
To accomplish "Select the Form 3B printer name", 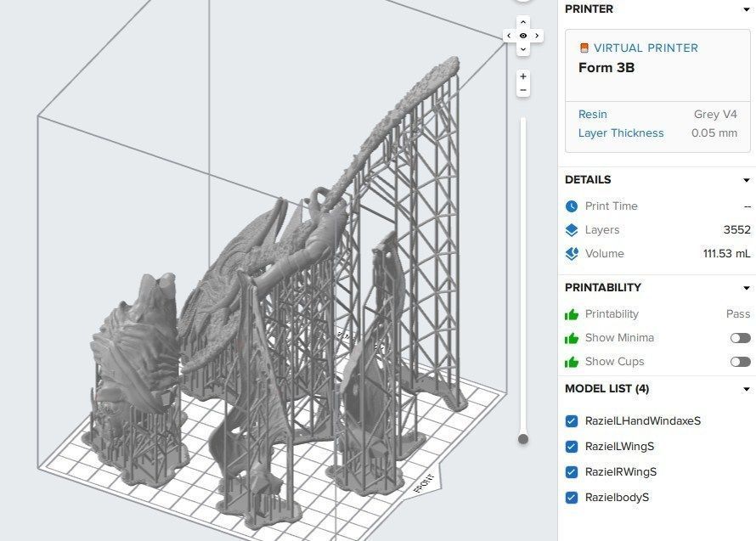I will [x=606, y=68].
